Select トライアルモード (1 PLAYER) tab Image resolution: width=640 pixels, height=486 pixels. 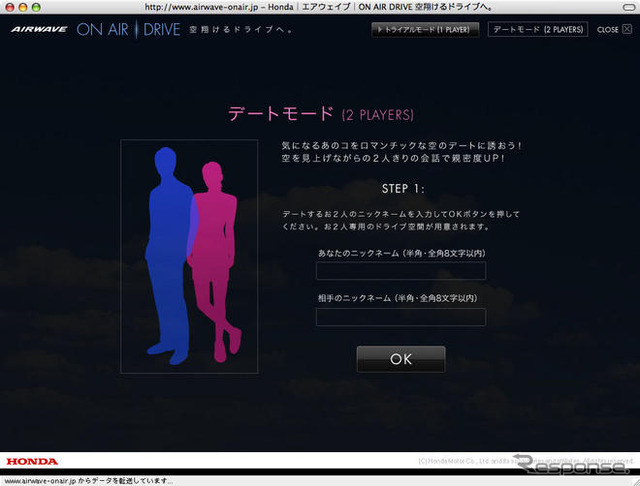(x=425, y=29)
